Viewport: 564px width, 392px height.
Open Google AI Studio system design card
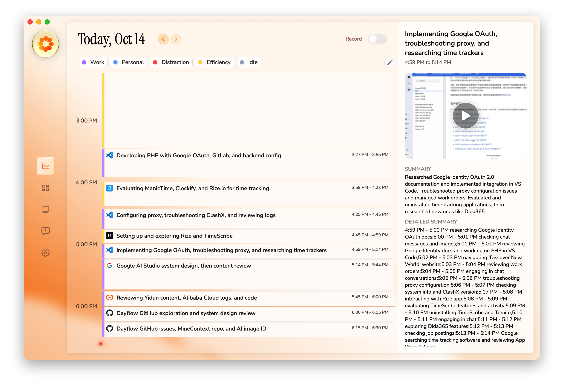click(x=184, y=266)
